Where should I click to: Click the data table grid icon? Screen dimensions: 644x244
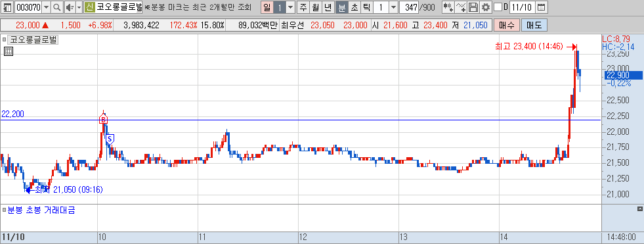click(9, 51)
